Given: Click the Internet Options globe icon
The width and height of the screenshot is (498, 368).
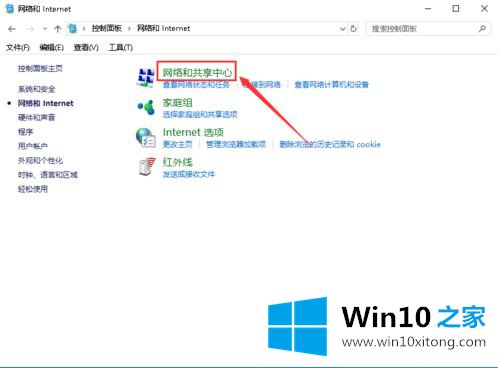Looking at the screenshot, I should pyautogui.click(x=146, y=137).
